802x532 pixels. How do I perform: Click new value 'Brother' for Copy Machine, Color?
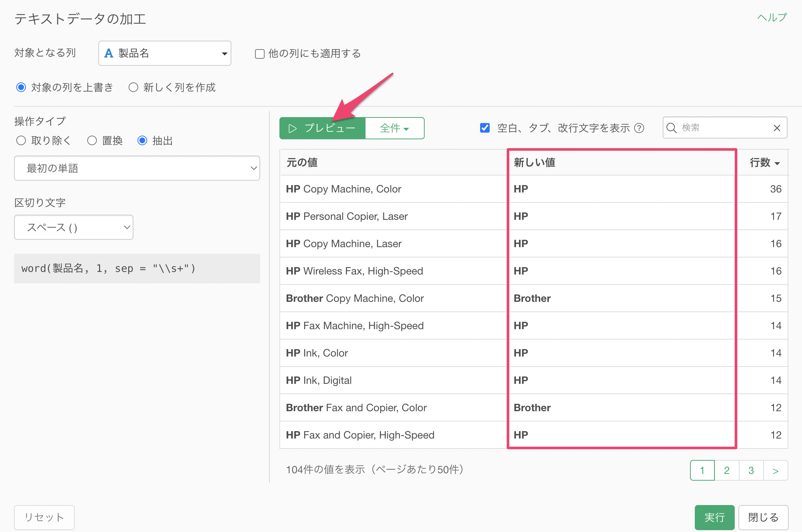(x=532, y=299)
